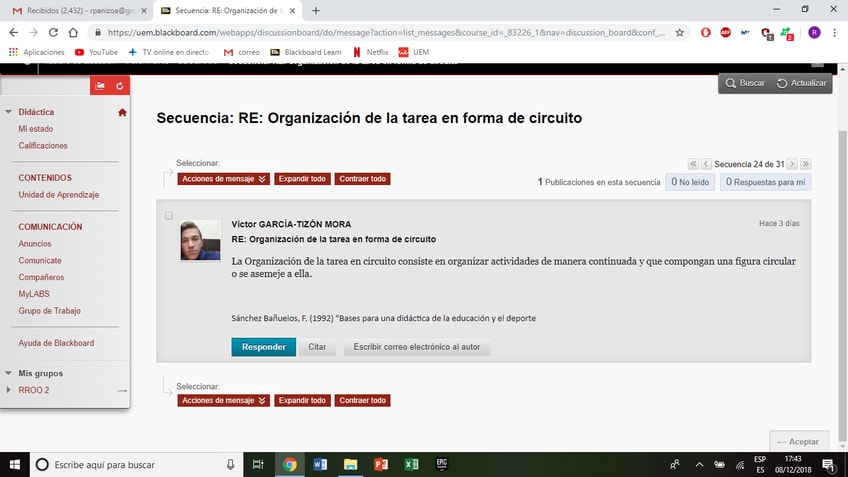Open File Explorer from taskbar
The width and height of the screenshot is (848, 477).
(x=350, y=465)
